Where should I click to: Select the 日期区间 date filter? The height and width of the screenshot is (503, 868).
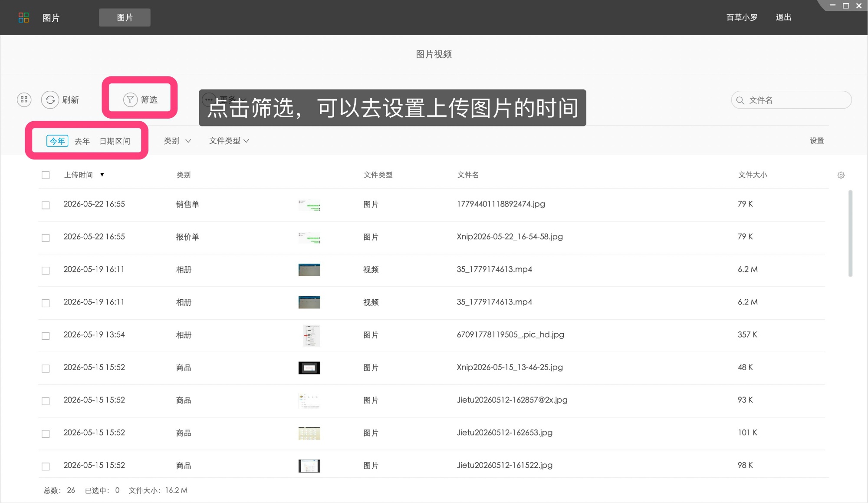(x=115, y=141)
